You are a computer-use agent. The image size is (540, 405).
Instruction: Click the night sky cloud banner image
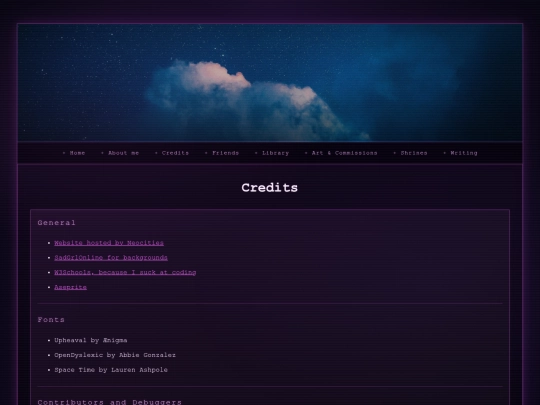(x=270, y=83)
